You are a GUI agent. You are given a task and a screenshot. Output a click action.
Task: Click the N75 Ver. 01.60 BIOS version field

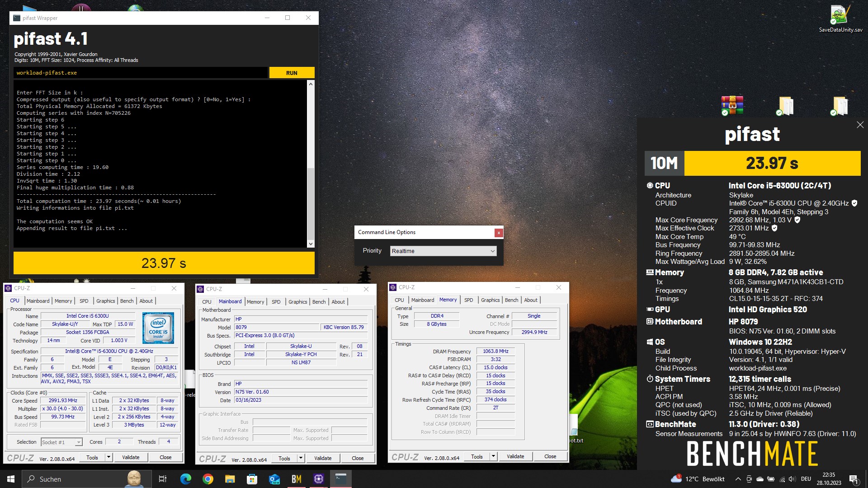(x=301, y=392)
